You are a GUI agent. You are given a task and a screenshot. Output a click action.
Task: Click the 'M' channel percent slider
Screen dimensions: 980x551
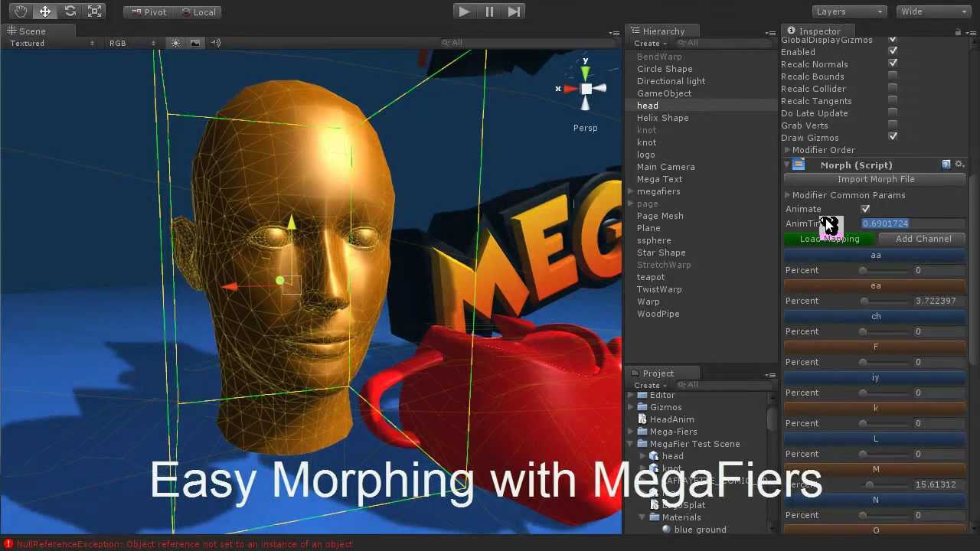pos(885,484)
